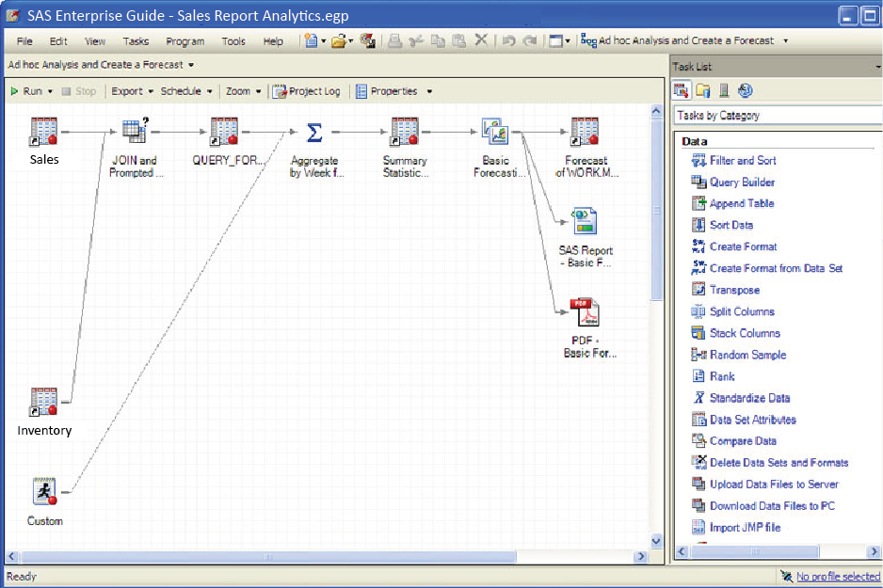Select the PDF Basic Forecast node
The height and width of the screenshot is (588, 883).
(x=585, y=311)
